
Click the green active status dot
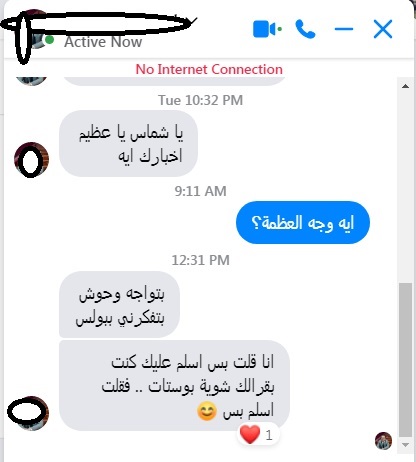[50, 40]
